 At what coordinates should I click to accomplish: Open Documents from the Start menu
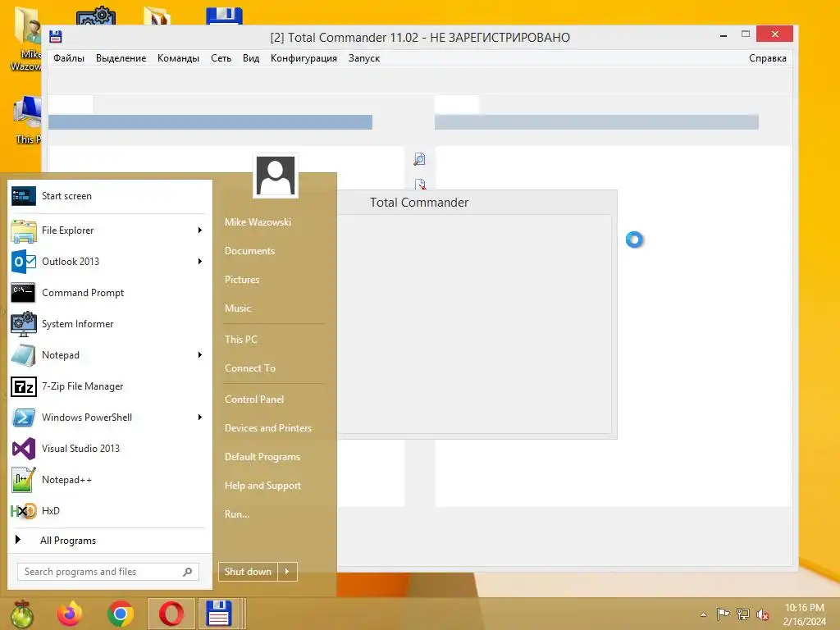(249, 251)
